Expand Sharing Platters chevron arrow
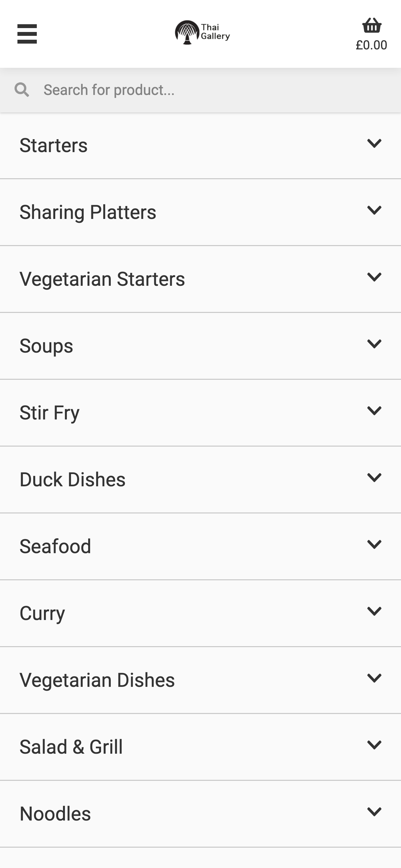This screenshot has width=401, height=868. [x=374, y=210]
